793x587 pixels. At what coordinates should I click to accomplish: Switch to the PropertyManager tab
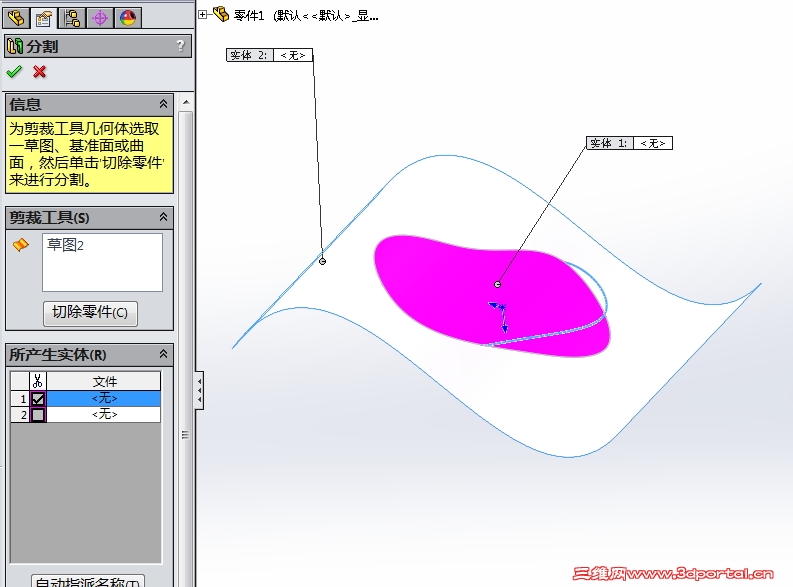tap(44, 19)
